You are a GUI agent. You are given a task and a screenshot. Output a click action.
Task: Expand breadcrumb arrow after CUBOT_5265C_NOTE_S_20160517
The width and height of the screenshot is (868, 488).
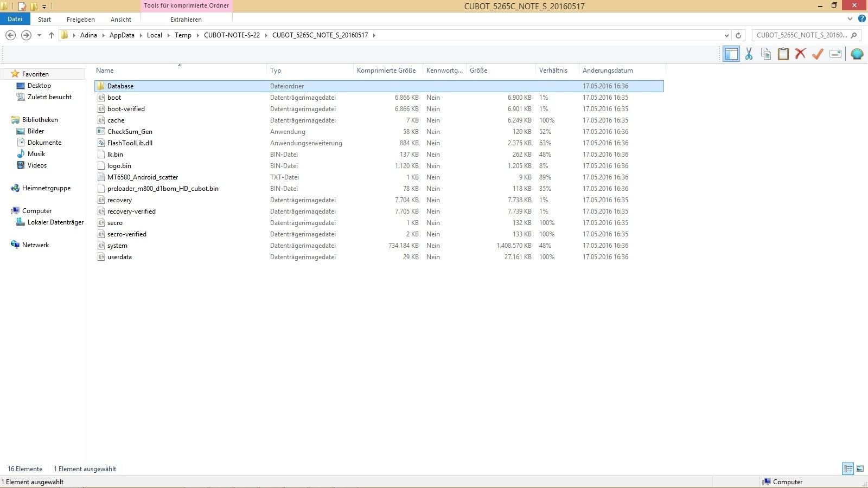tap(374, 35)
